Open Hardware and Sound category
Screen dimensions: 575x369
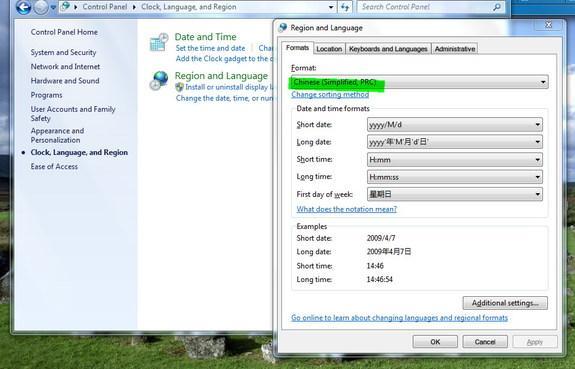click(x=65, y=81)
